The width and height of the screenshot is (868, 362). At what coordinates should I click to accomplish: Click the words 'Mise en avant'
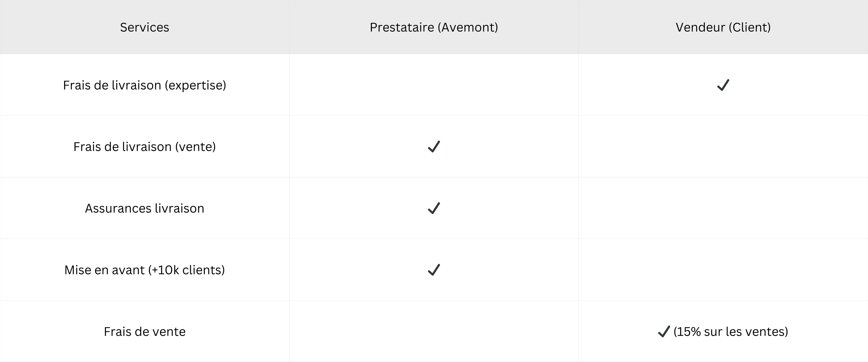(x=104, y=270)
